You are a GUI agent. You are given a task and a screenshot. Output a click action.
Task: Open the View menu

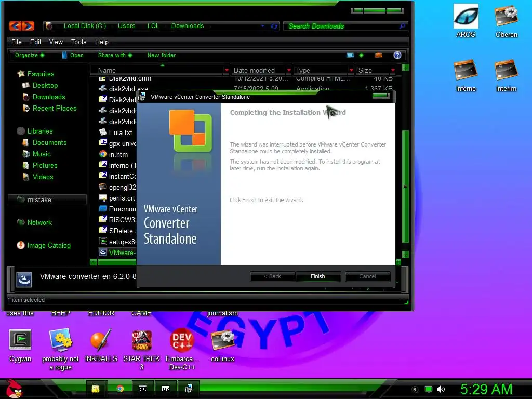pyautogui.click(x=56, y=42)
